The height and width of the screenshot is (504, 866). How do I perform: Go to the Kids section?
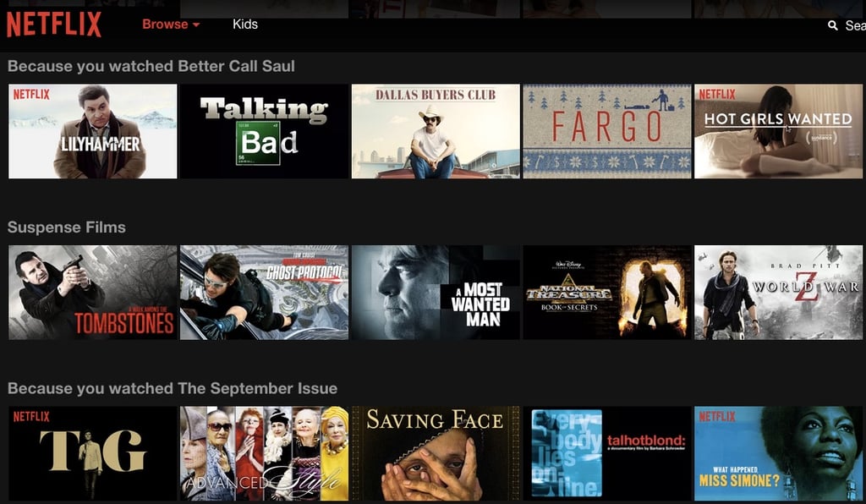point(245,25)
